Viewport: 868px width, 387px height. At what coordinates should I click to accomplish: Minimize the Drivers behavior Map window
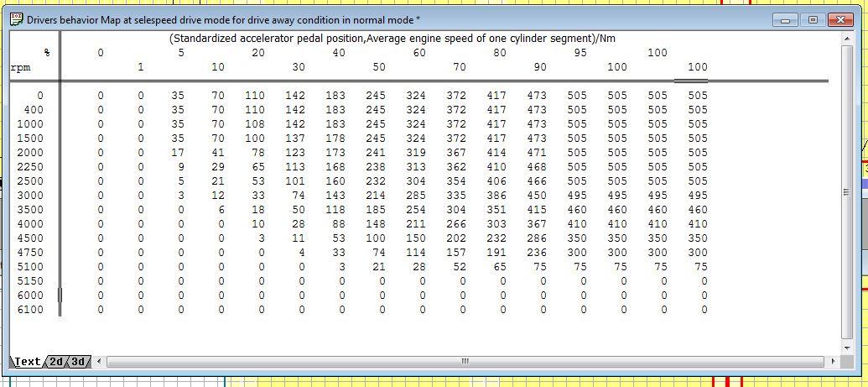pos(786,19)
